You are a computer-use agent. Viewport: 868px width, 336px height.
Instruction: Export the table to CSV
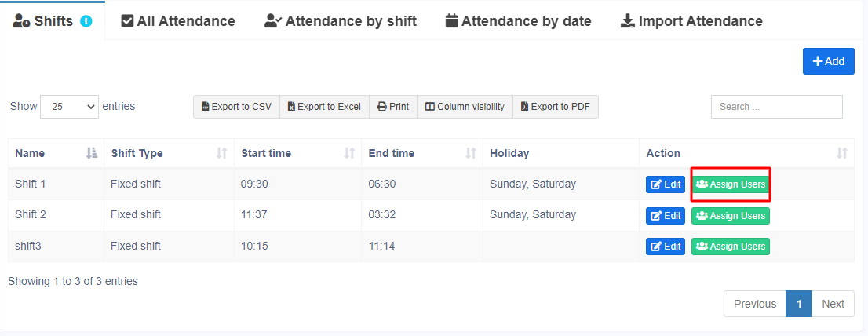tap(236, 107)
